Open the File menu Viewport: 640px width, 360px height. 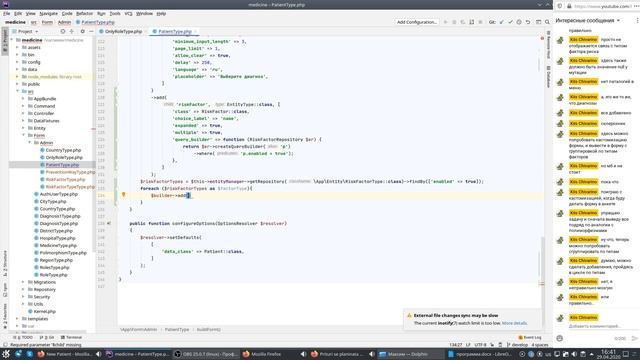click(x=7, y=13)
